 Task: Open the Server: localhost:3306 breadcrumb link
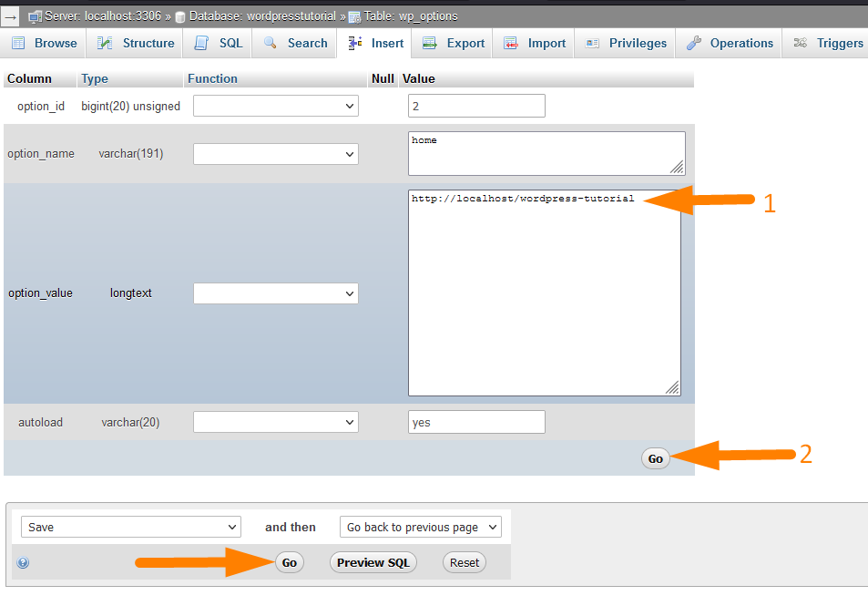click(103, 16)
